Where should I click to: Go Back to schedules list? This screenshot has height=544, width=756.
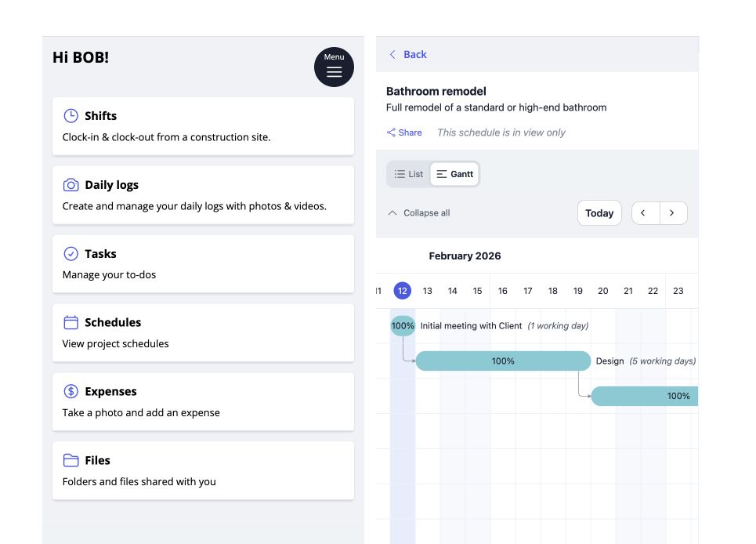408,54
